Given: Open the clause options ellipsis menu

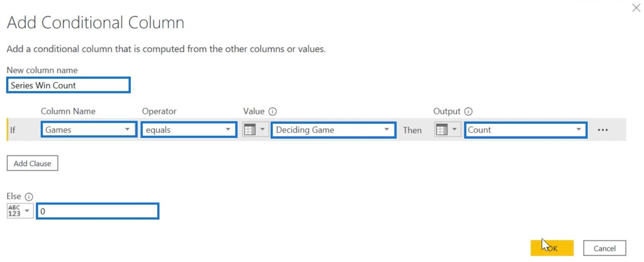Looking at the screenshot, I should [603, 130].
